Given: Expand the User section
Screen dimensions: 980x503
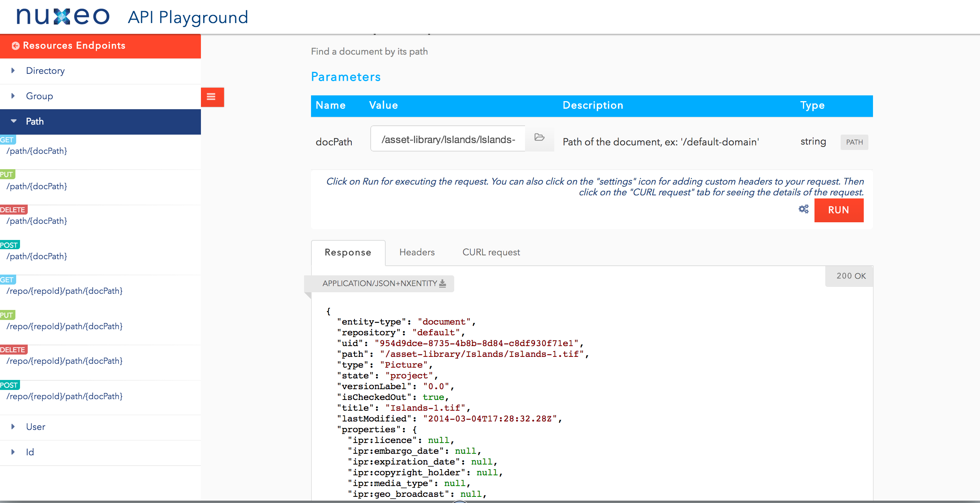Looking at the screenshot, I should 35,427.
